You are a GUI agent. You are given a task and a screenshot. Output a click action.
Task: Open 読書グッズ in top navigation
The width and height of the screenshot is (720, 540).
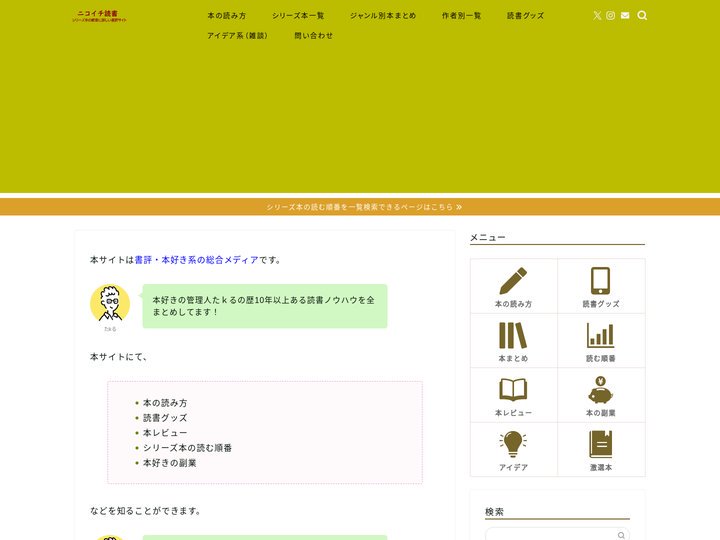525,16
